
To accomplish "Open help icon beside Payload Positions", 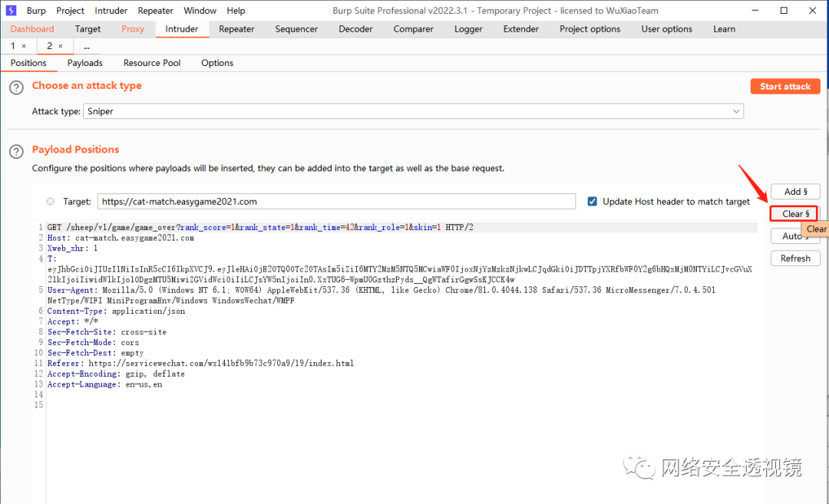I will [16, 152].
